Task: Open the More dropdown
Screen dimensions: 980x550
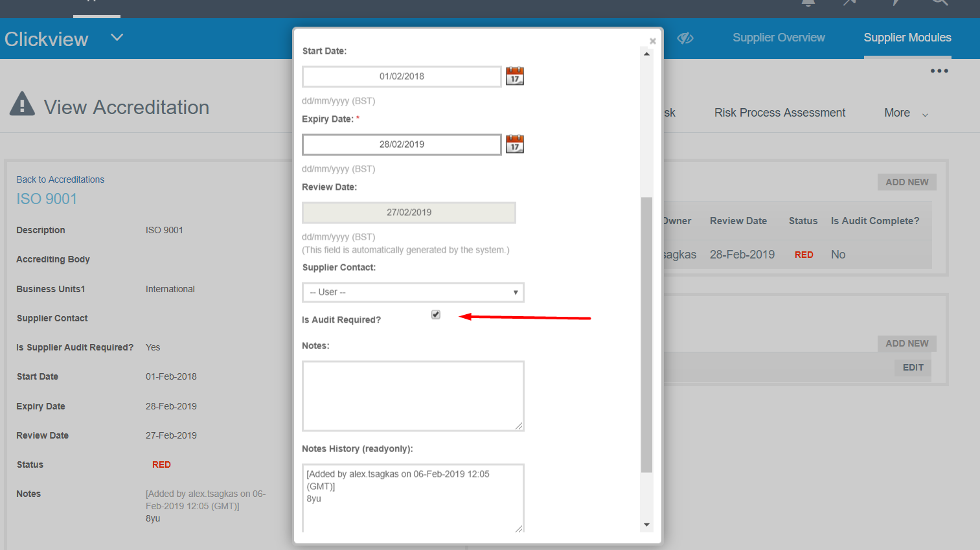Action: (905, 113)
